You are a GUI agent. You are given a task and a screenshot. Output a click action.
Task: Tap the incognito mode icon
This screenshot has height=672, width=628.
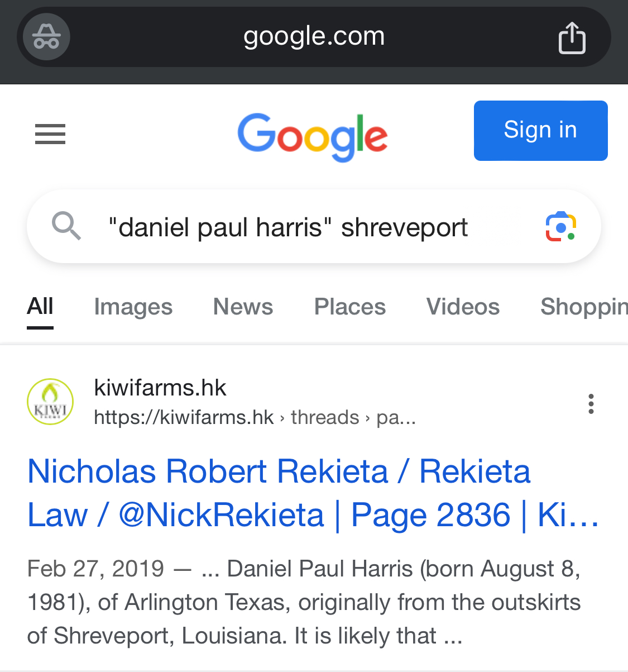46,37
